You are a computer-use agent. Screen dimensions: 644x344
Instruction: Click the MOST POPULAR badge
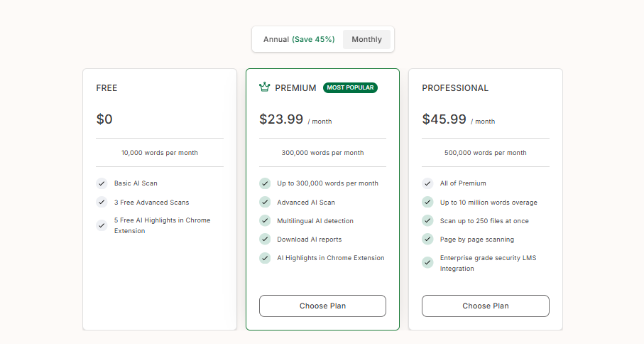[x=350, y=87]
